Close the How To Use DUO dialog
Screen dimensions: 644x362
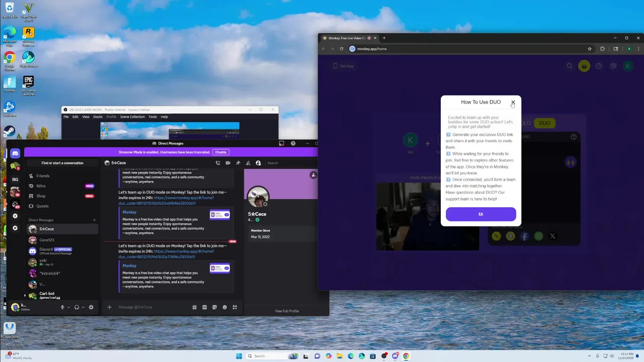(x=513, y=102)
